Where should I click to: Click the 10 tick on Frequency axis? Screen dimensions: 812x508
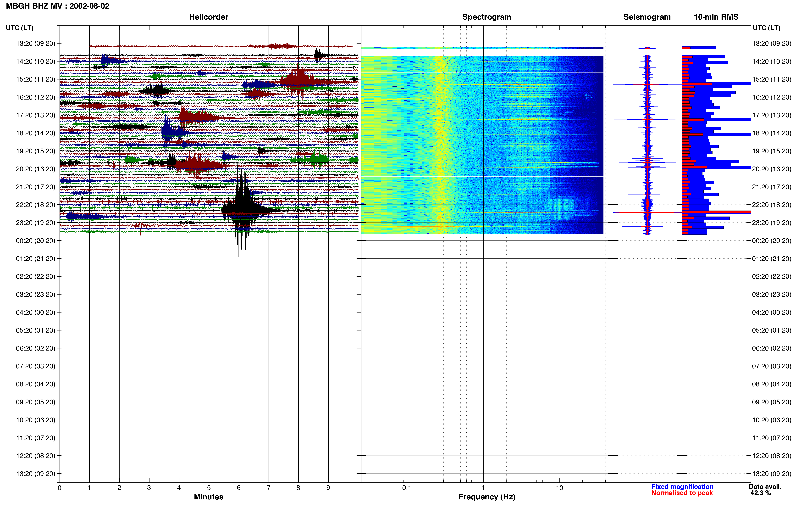[559, 488]
